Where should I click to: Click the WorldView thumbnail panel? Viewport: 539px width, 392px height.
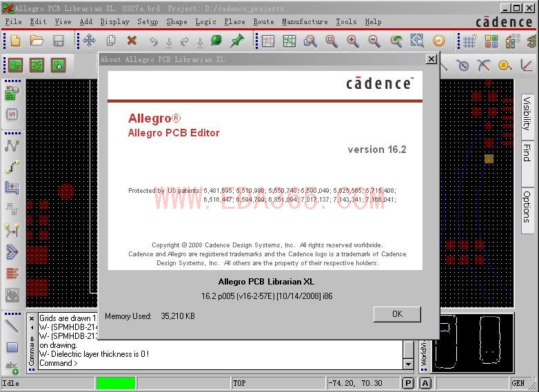coord(473,343)
